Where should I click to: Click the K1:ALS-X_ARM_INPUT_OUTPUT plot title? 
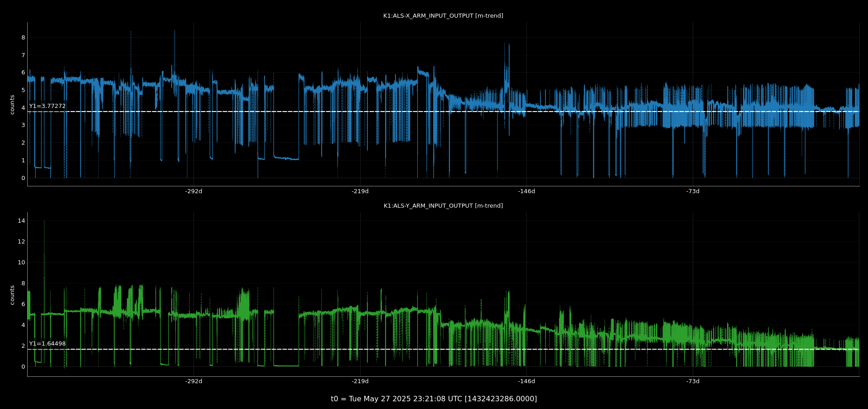tap(443, 16)
